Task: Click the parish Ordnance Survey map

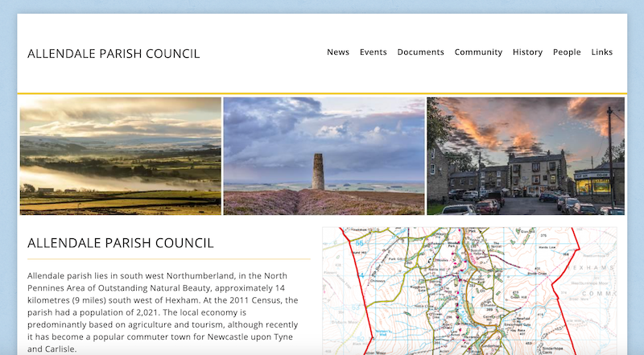Action: click(469, 290)
